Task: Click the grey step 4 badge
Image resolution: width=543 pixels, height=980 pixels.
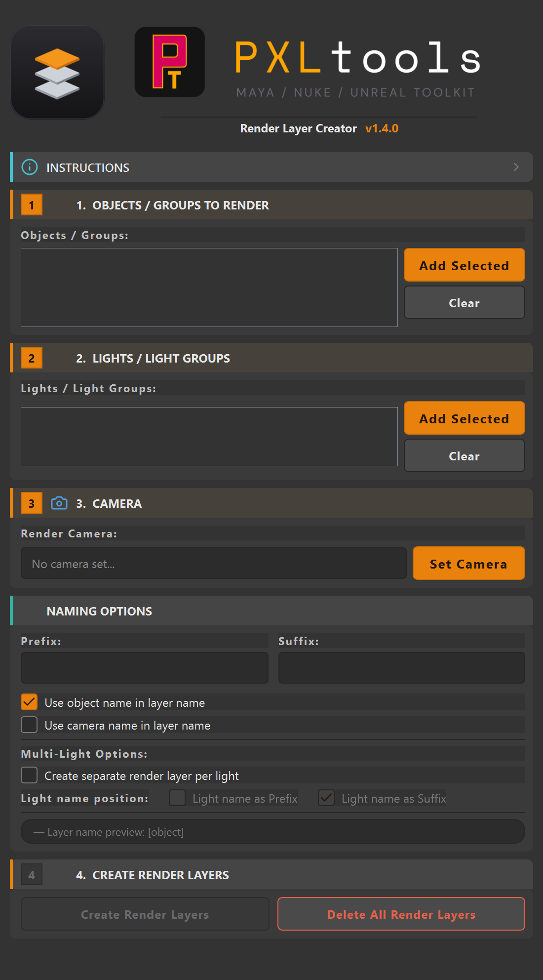Action: (32, 875)
